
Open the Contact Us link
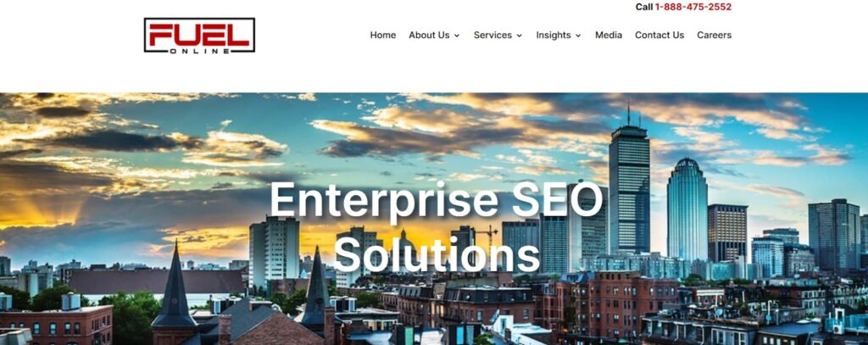(659, 35)
